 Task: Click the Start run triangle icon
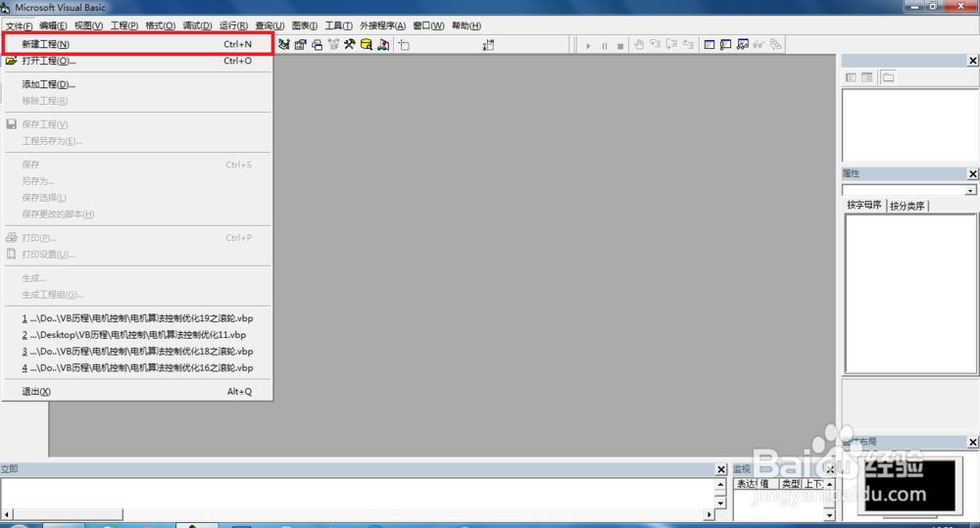(x=588, y=46)
